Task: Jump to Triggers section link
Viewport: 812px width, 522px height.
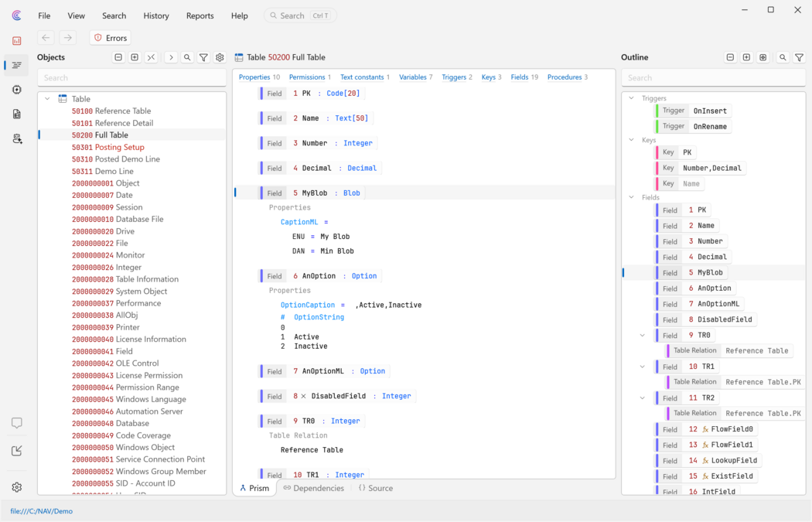Action: coord(457,77)
